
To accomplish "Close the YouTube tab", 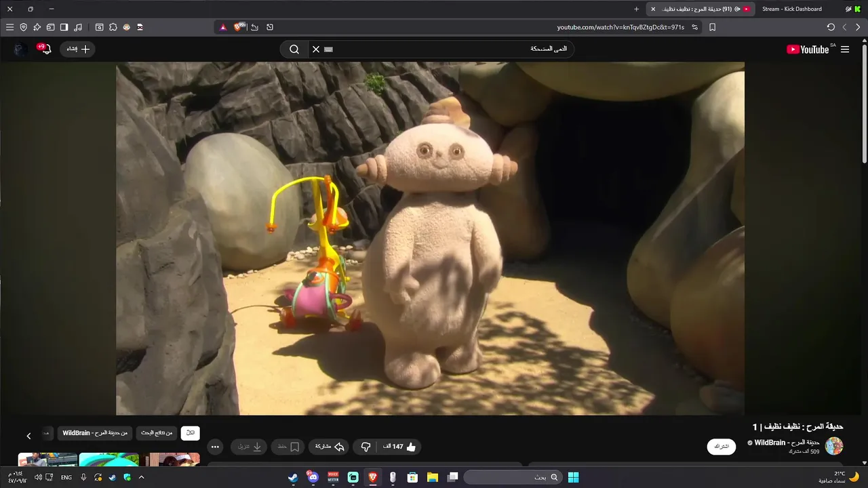I will pos(653,9).
